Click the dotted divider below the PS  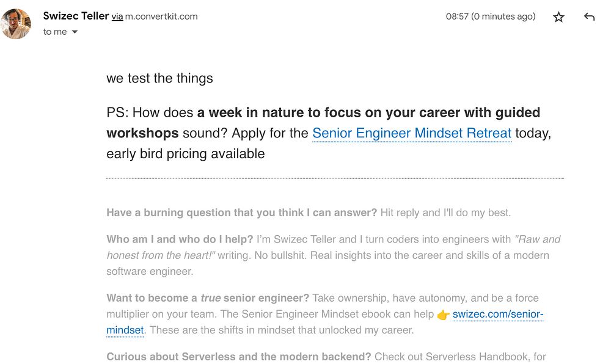335,178
